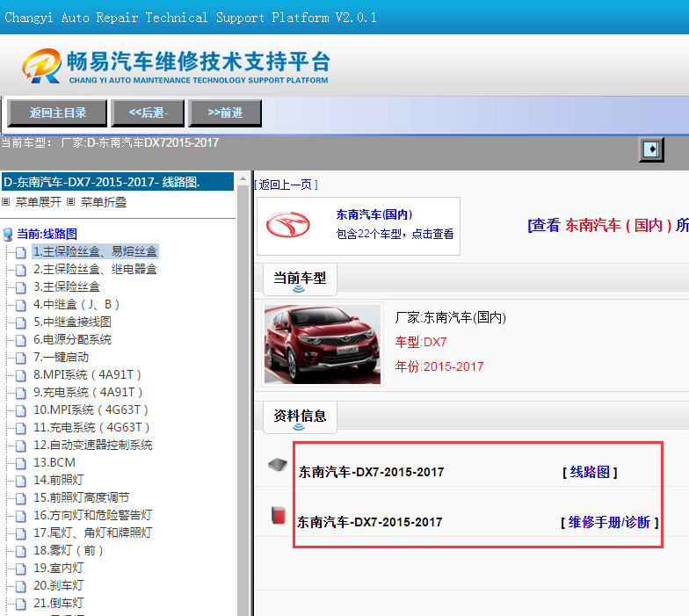This screenshot has height=616, width=689.
Task: Click page icon of 2.主保险丝盒、继电器盒
Action: click(21, 270)
